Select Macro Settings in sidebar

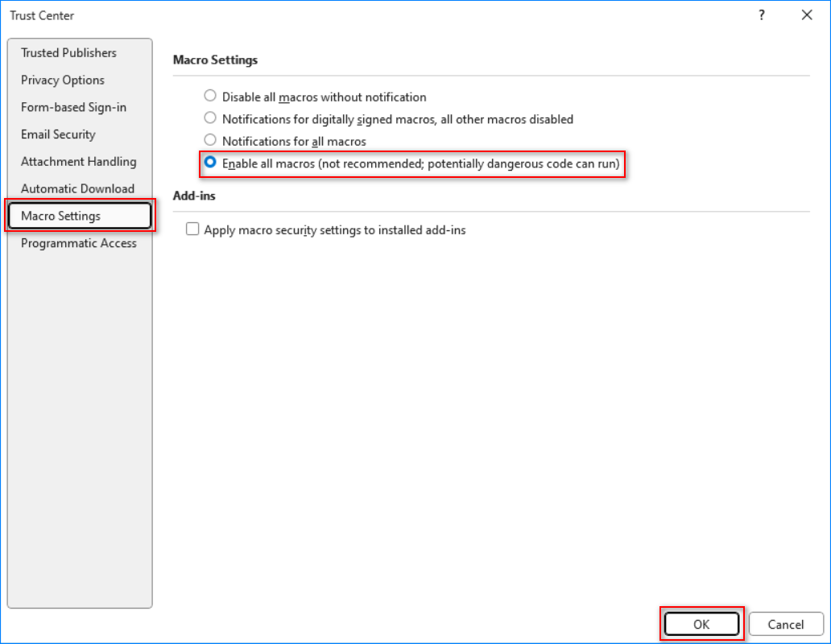tap(80, 216)
